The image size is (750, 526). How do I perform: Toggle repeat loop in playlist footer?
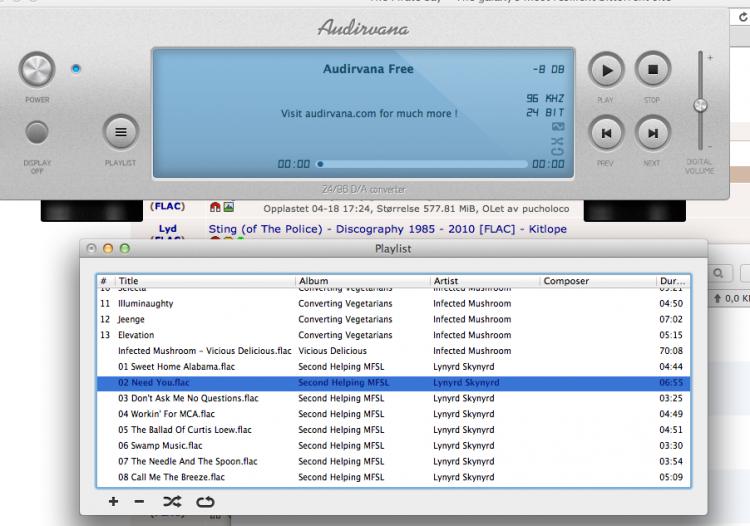click(x=205, y=501)
